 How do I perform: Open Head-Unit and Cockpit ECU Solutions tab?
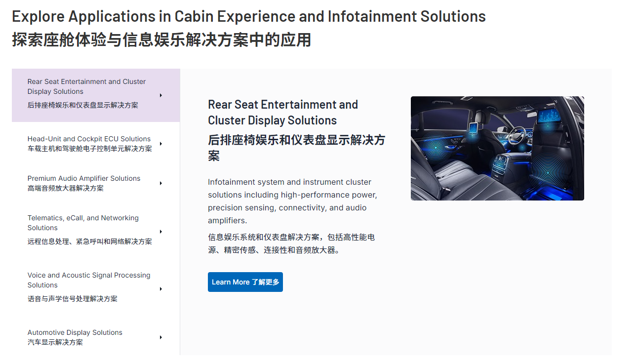click(96, 144)
